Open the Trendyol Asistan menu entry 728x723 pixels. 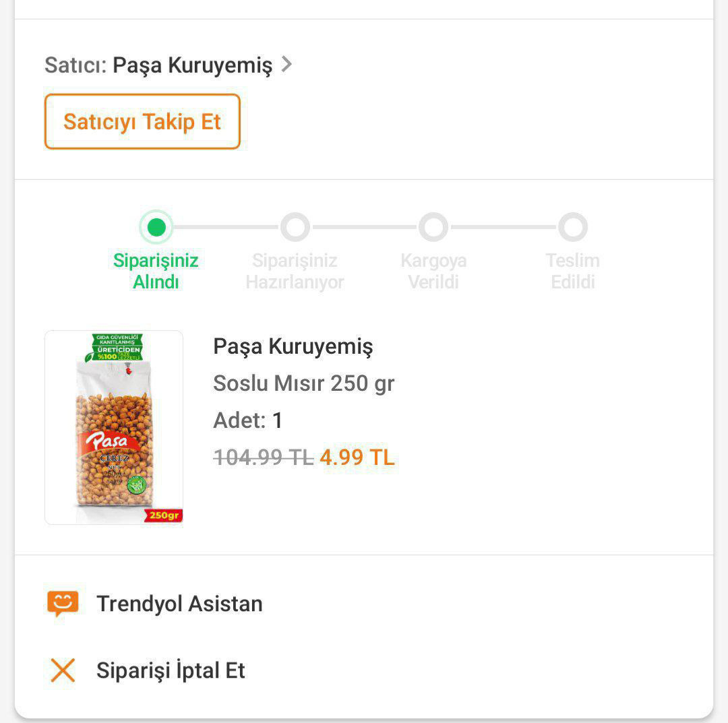tap(179, 604)
